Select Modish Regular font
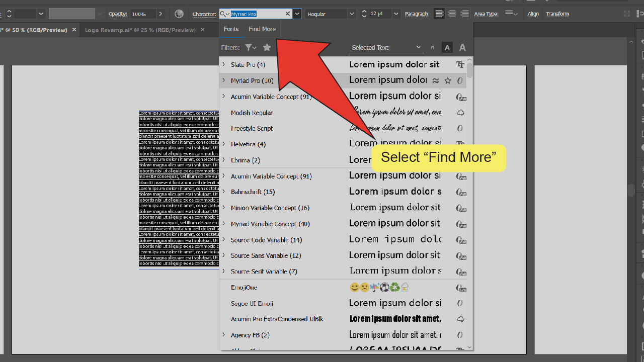Viewport: 644px width, 362px height. [252, 113]
